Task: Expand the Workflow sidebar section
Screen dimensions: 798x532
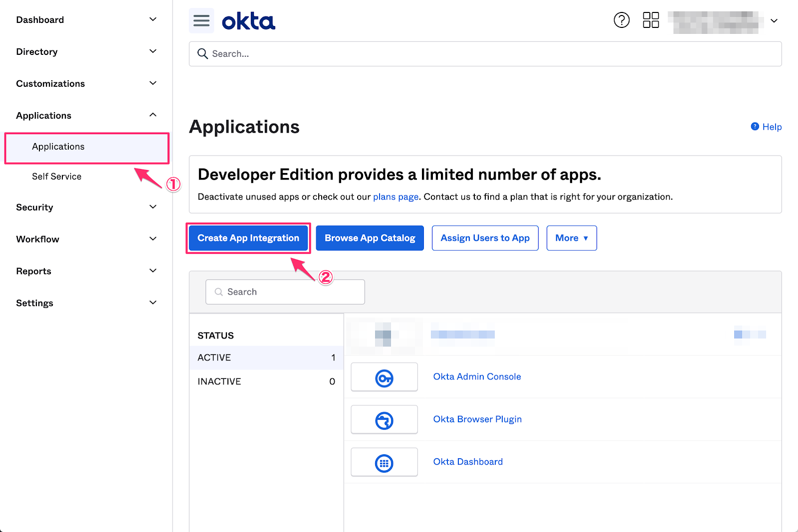Action: (153, 239)
